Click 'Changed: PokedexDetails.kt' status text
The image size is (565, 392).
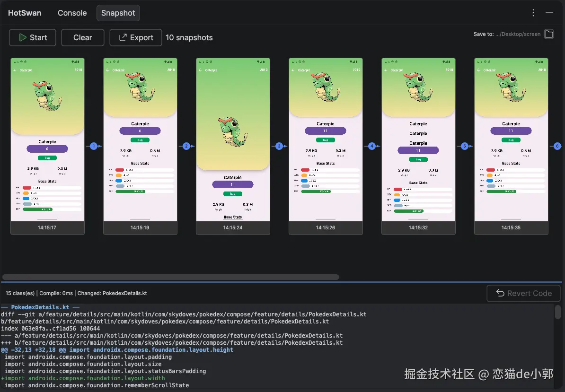pyautogui.click(x=112, y=293)
